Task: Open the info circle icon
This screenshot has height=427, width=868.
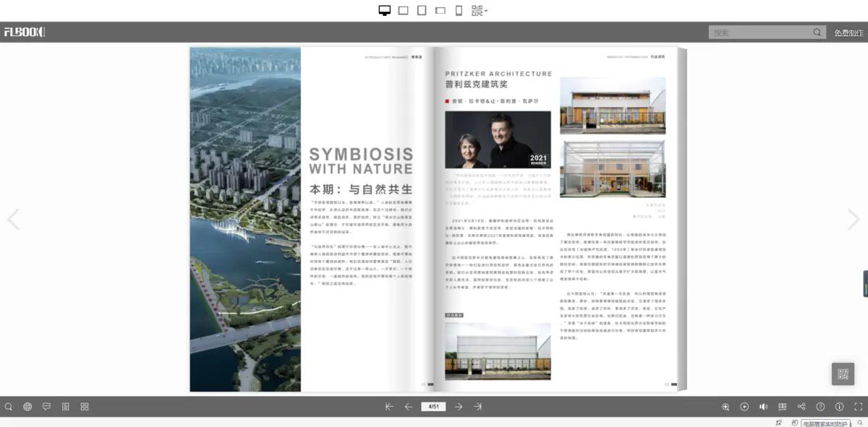Action: click(839, 407)
